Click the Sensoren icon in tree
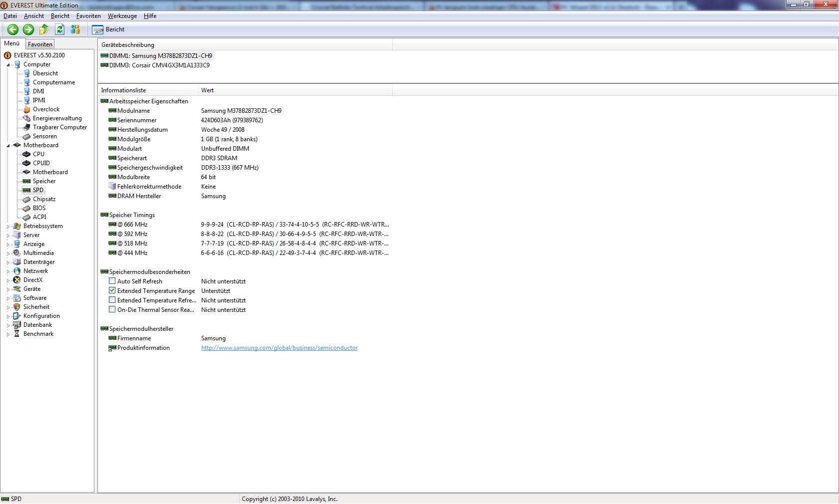 (x=27, y=136)
